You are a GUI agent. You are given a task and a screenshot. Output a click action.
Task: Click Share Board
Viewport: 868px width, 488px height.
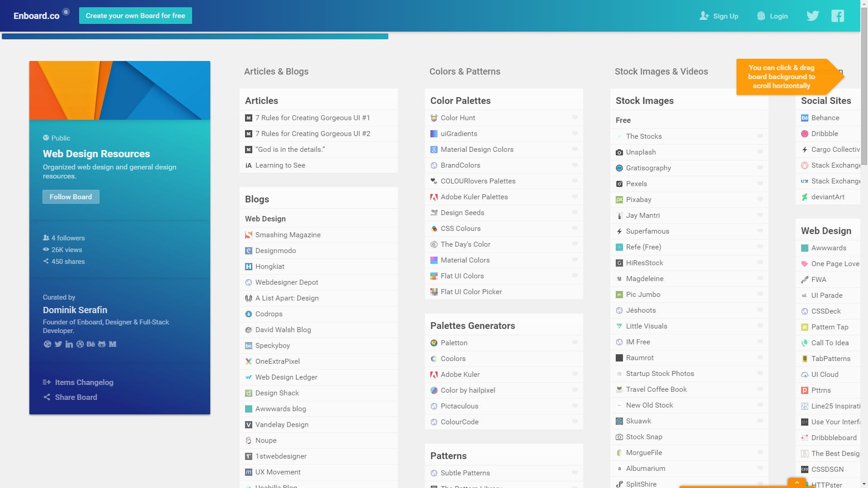70,397
